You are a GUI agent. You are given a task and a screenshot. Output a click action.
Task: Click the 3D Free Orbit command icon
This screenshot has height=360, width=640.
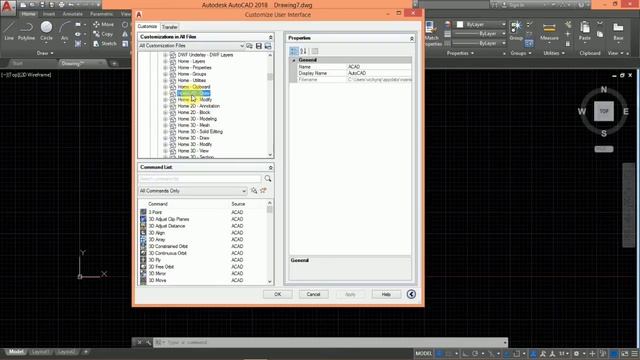tap(143, 267)
